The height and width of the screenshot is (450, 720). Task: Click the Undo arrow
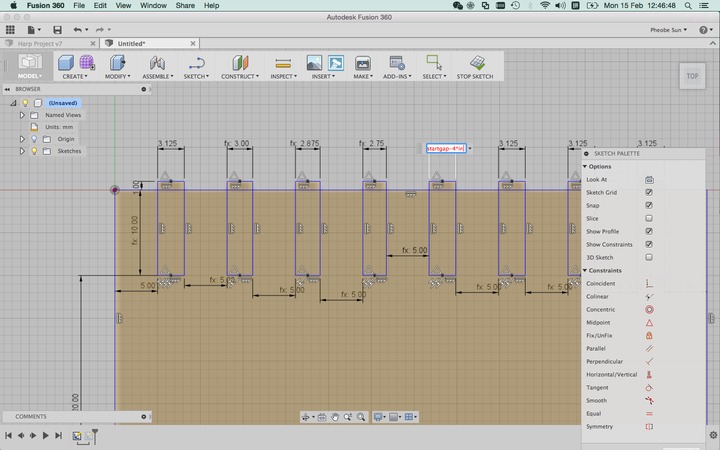click(80, 30)
